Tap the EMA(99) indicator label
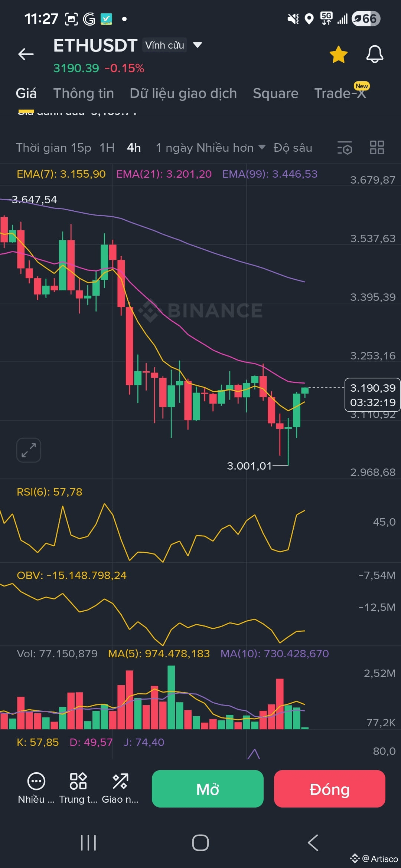 point(270,174)
